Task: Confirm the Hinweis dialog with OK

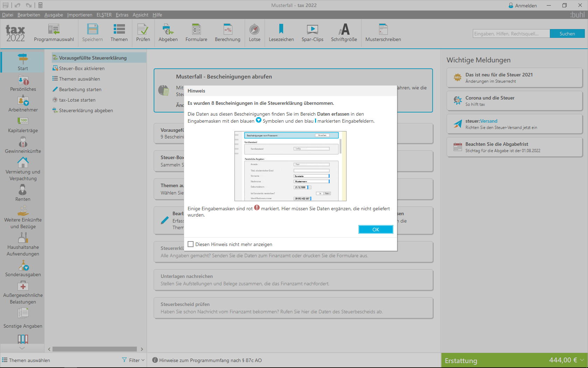Action: pos(376,230)
